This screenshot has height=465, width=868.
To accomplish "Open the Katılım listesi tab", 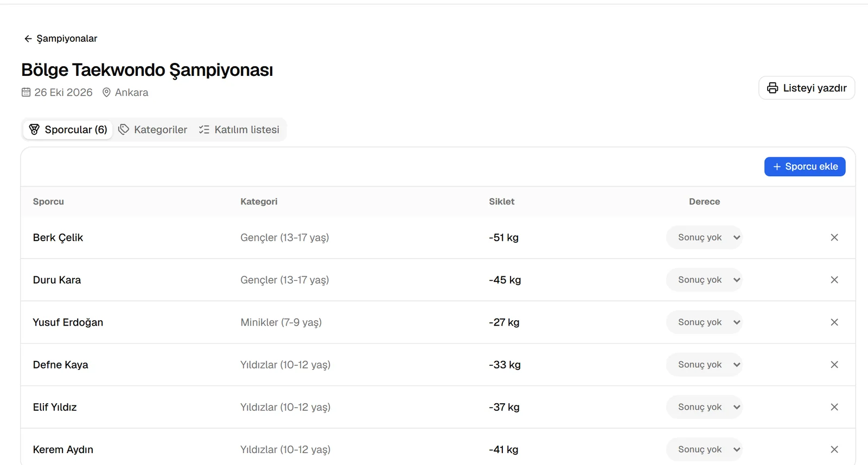I will click(239, 130).
